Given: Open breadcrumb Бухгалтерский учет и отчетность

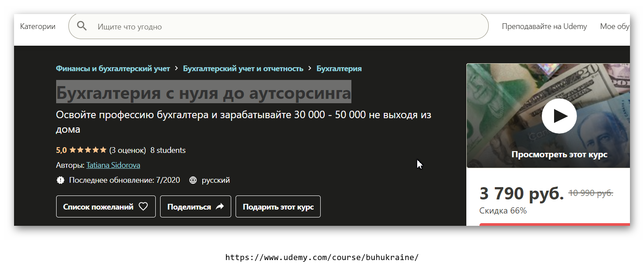Looking at the screenshot, I should [243, 68].
